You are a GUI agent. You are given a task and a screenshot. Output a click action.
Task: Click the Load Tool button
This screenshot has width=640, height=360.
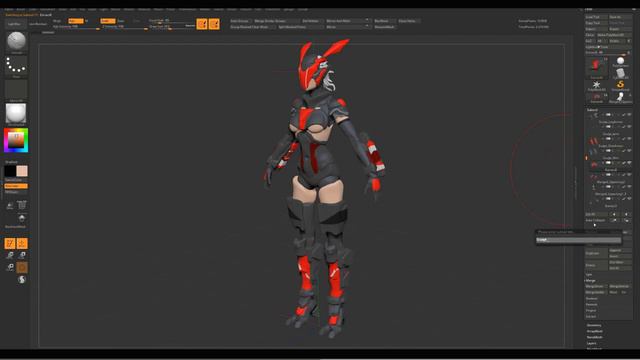click(x=596, y=17)
